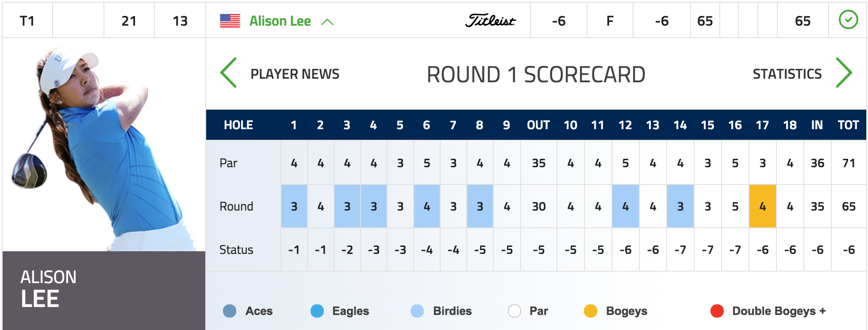The width and height of the screenshot is (868, 330).
Task: Click the Titleist sponsor logo
Action: coord(491,21)
